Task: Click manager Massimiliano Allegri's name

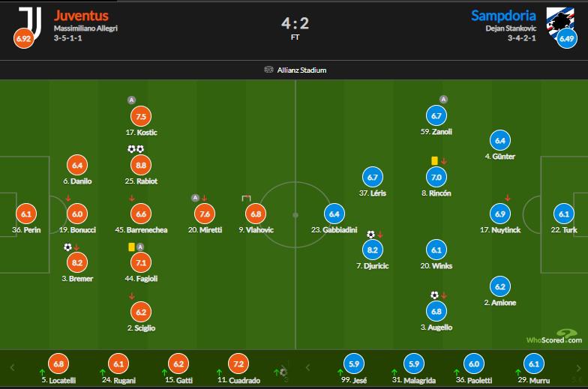Action: click(85, 28)
